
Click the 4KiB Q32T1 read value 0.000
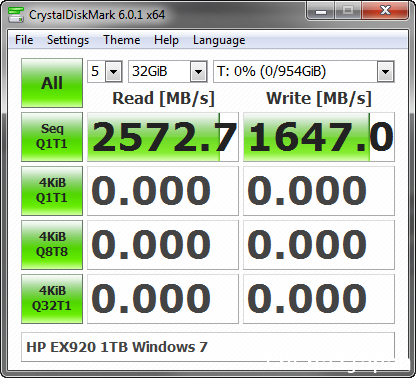point(163,299)
